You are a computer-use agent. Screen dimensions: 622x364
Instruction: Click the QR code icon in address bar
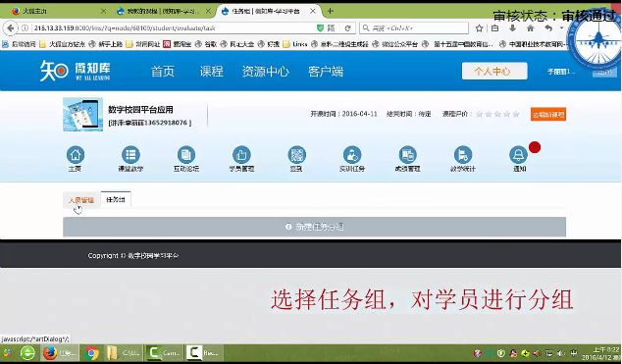[x=332, y=28]
